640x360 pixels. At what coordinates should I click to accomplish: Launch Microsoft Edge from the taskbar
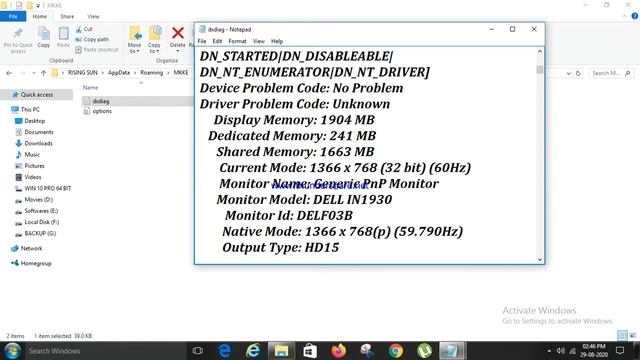tap(224, 351)
